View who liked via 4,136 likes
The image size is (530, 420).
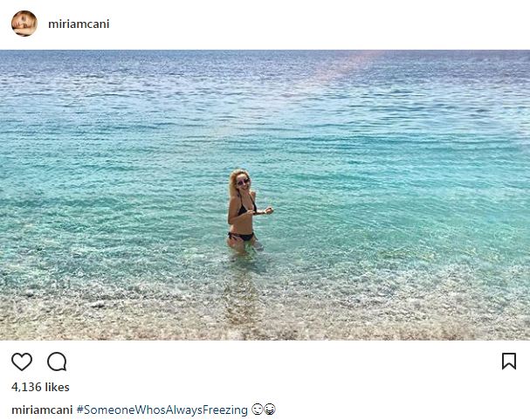point(40,387)
